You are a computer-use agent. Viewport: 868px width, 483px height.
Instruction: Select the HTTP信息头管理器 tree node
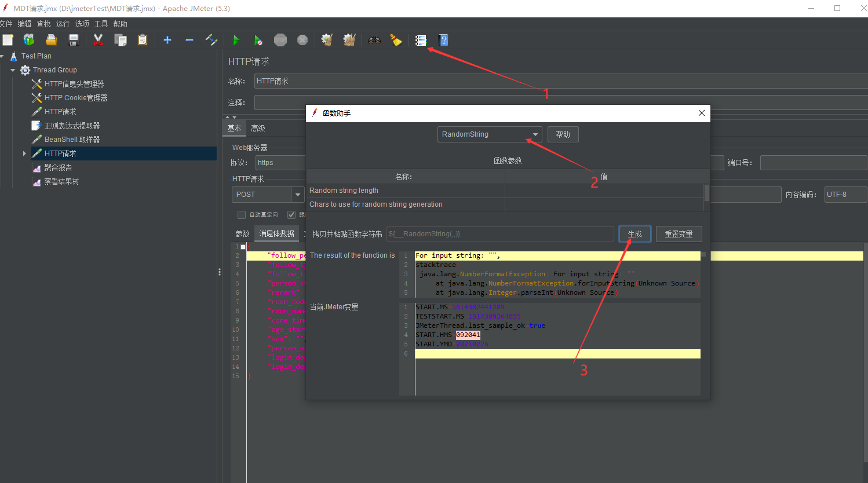[74, 84]
